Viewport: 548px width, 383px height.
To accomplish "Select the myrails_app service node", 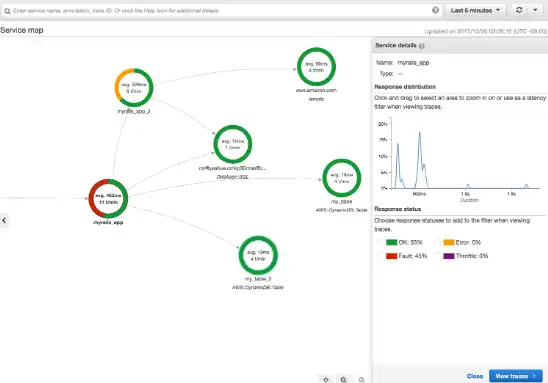I will [108, 198].
